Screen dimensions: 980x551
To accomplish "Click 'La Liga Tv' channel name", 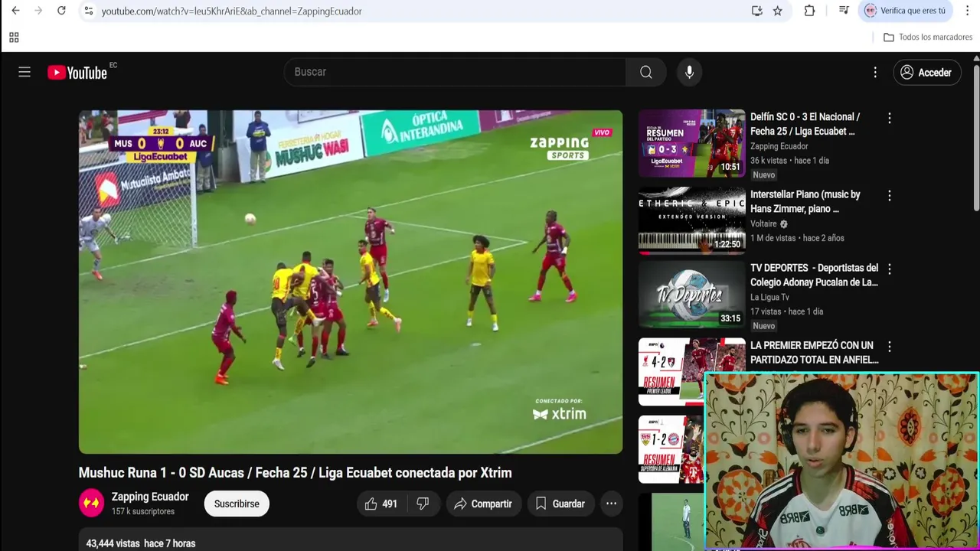I will click(x=769, y=297).
